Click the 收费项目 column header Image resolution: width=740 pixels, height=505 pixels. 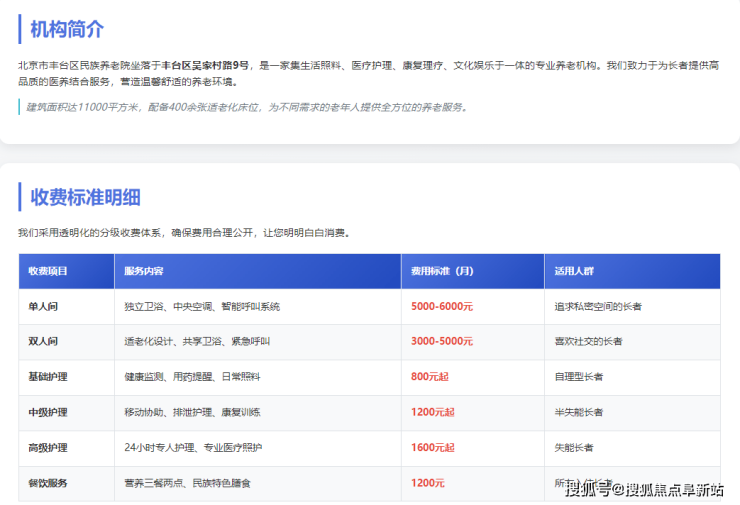(48, 271)
